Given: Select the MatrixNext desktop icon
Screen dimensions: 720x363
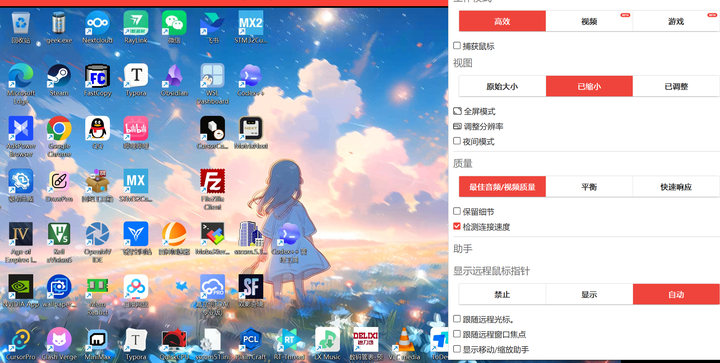Looking at the screenshot, I should [251, 128].
